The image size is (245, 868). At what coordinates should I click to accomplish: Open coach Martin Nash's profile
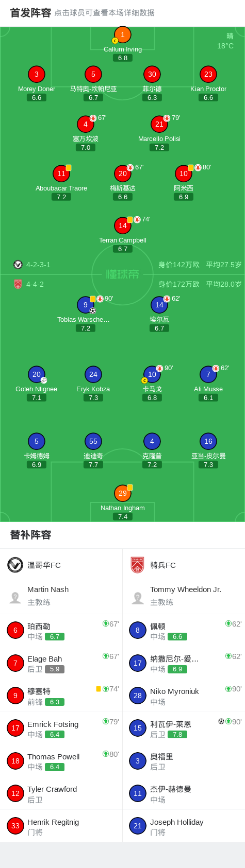pos(61,596)
